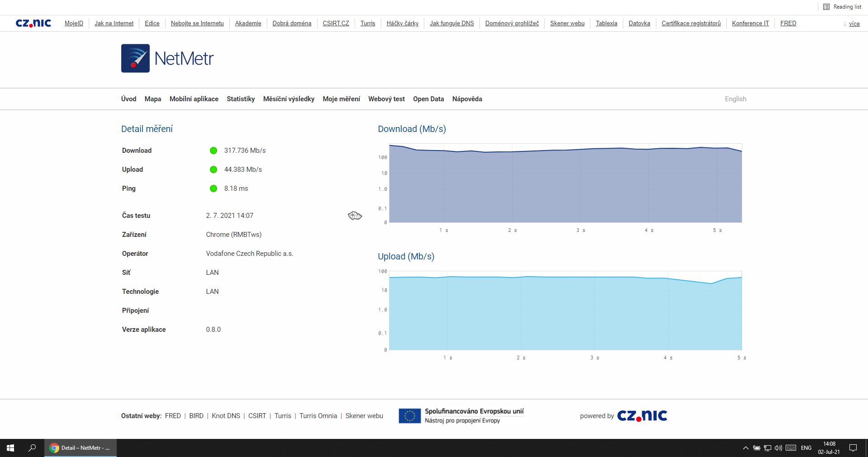Click the CZ.NIC powered-by footer logo
This screenshot has width=868, height=457.
642,416
